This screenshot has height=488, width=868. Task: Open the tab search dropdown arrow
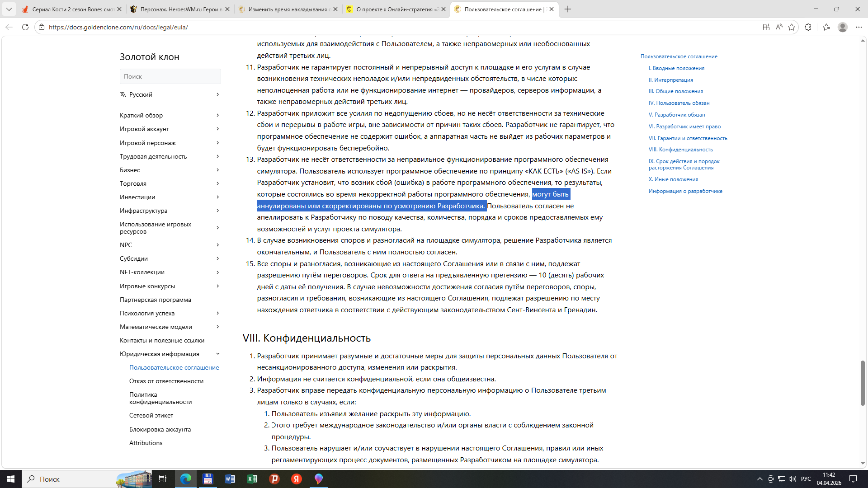[9, 9]
